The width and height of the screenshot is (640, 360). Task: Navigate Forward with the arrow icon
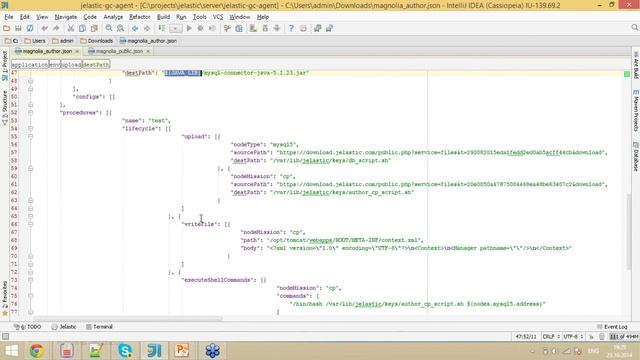pos(147,28)
